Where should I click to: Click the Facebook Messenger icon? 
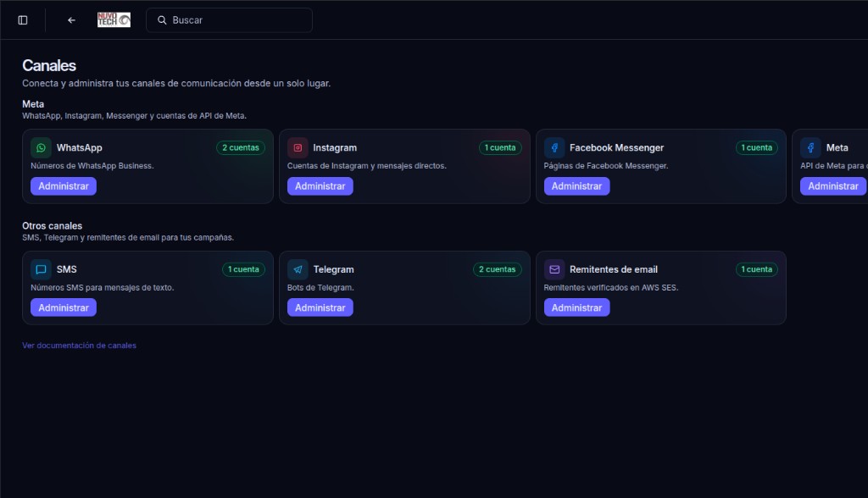pyautogui.click(x=554, y=147)
